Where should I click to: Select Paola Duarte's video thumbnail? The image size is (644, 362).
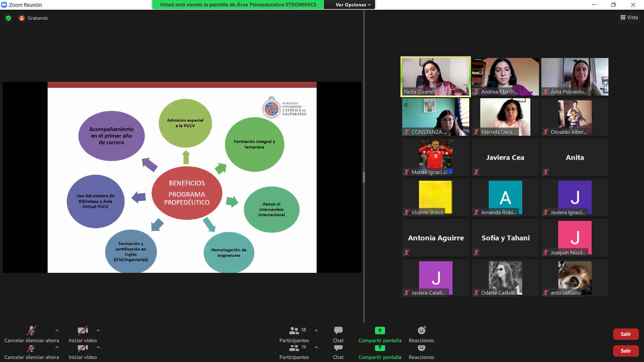point(435,77)
